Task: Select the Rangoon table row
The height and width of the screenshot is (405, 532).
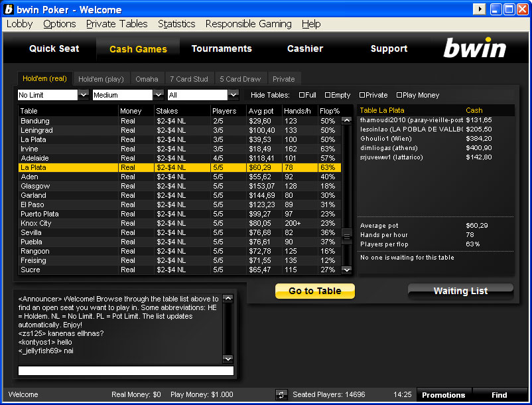Action: tap(180, 251)
